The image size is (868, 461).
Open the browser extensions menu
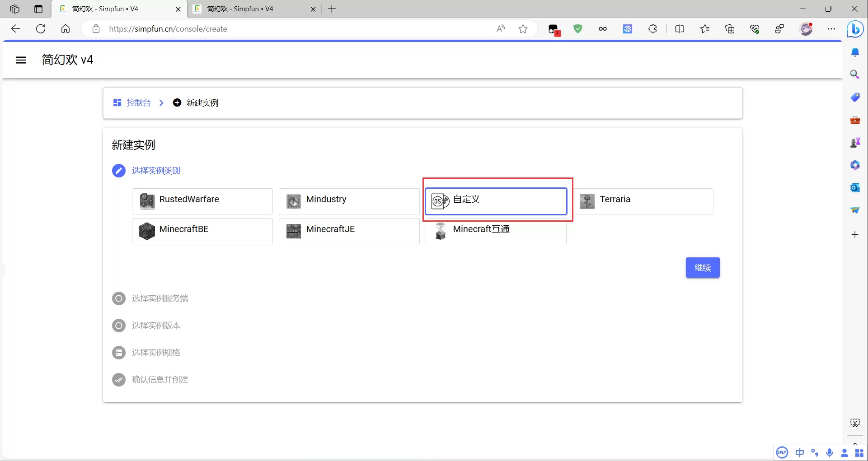[x=652, y=29]
